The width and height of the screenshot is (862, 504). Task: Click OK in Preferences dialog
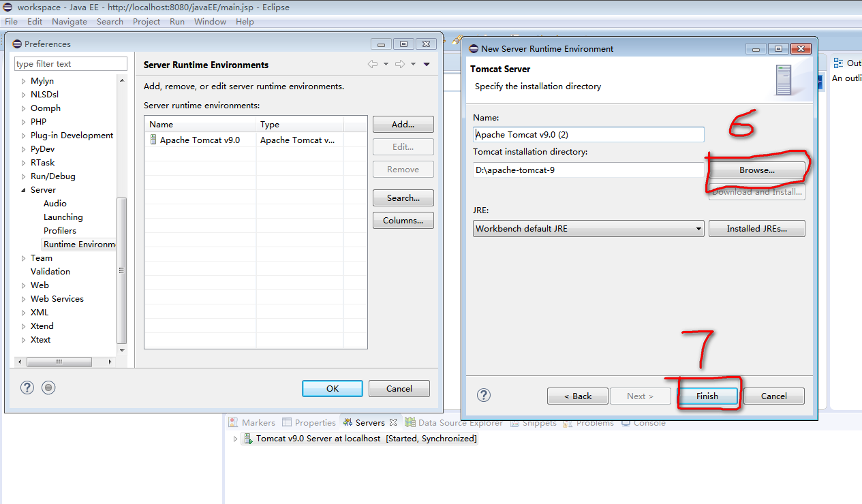point(333,388)
